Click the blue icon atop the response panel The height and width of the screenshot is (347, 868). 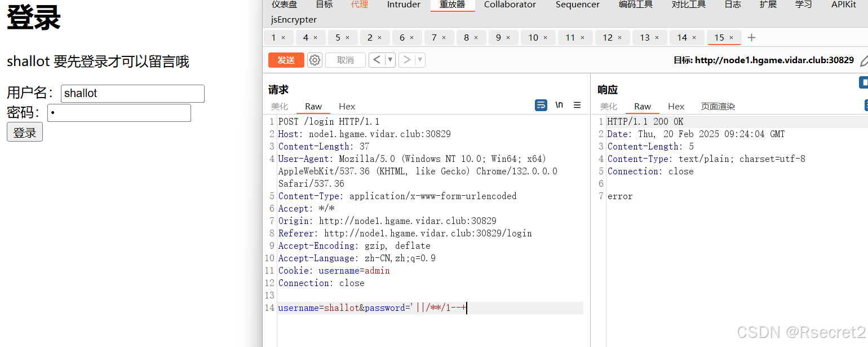click(x=864, y=82)
